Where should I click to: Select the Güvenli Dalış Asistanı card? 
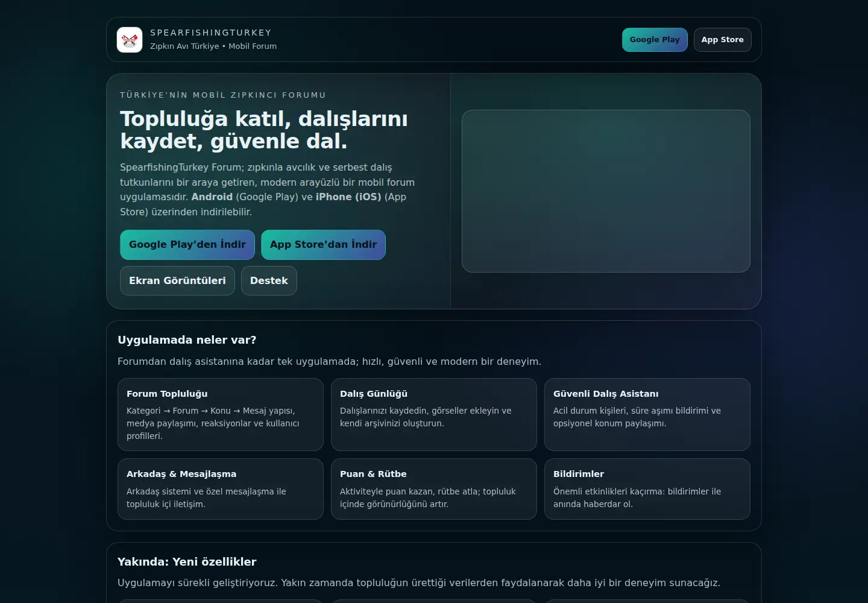pos(647,415)
